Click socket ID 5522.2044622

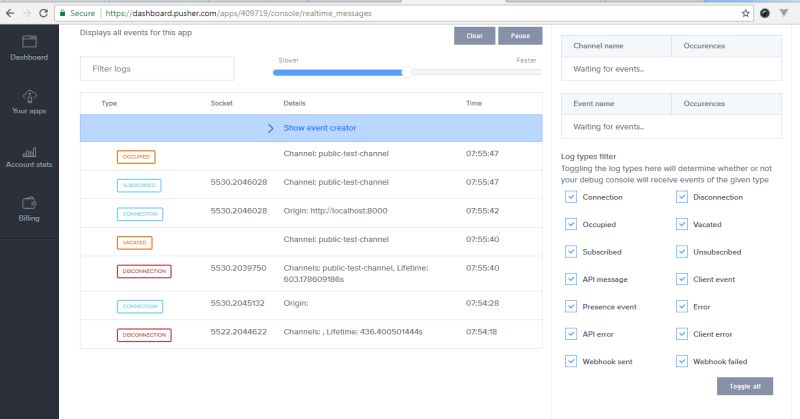(238, 332)
